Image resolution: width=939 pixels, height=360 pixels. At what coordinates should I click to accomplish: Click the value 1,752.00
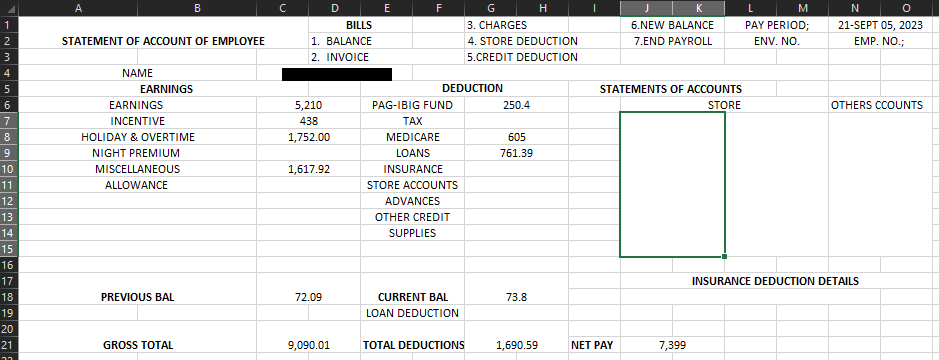[308, 137]
